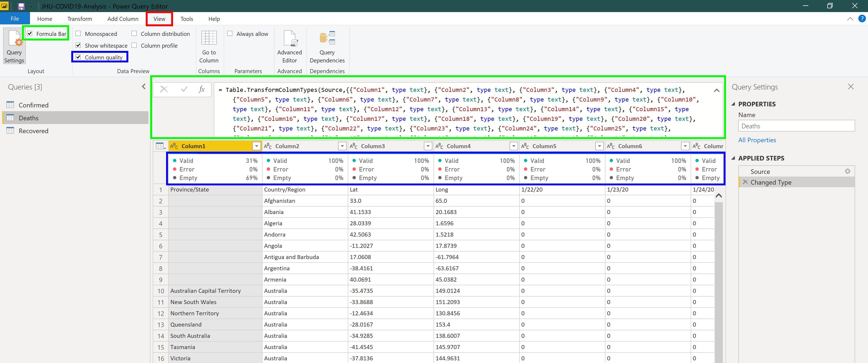Check the Column profile option

tap(134, 46)
